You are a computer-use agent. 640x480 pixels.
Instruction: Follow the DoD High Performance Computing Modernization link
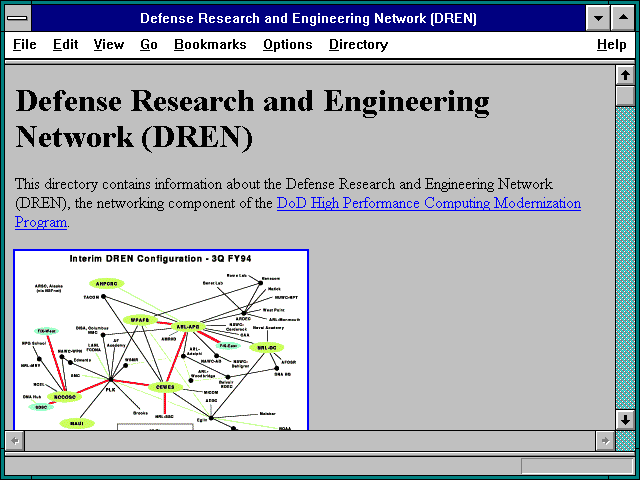point(429,203)
